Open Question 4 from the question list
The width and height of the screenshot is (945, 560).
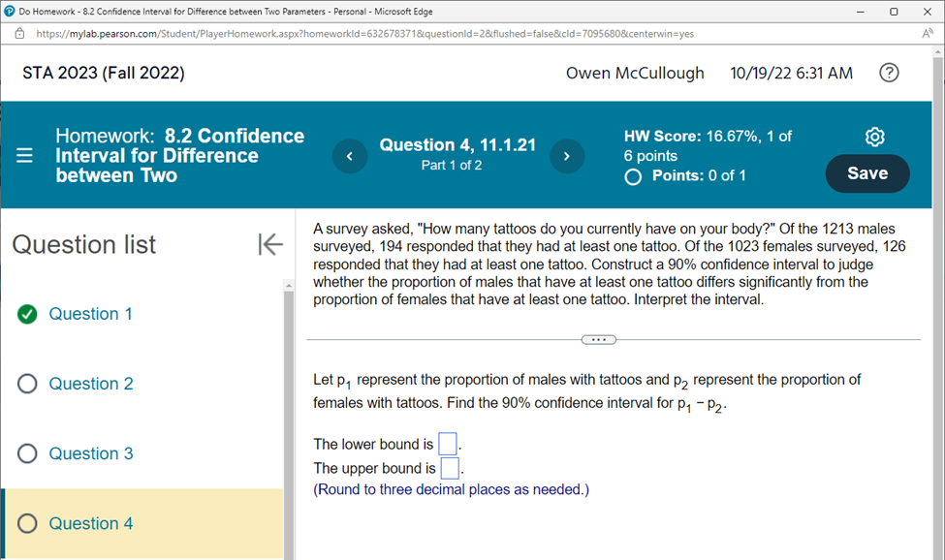(90, 523)
